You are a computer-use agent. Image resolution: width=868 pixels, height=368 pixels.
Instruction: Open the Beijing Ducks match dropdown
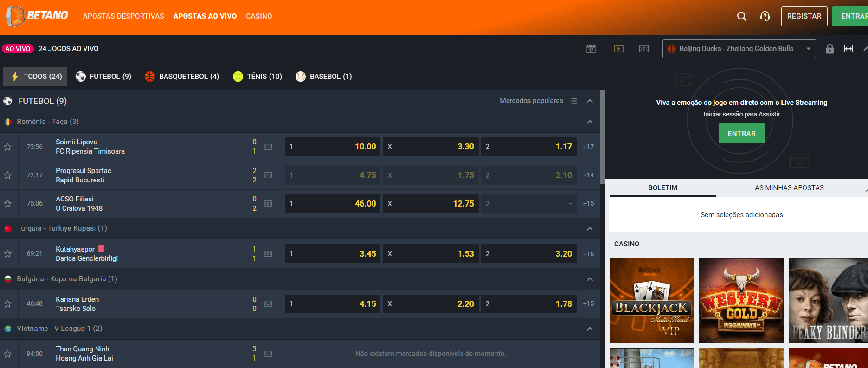click(739, 49)
